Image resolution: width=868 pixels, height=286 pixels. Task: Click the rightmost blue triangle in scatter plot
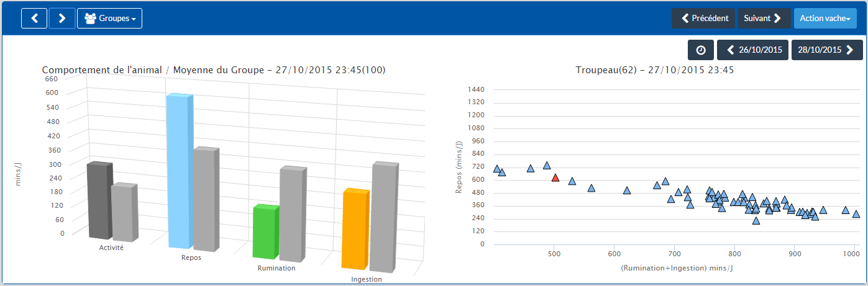(856, 214)
